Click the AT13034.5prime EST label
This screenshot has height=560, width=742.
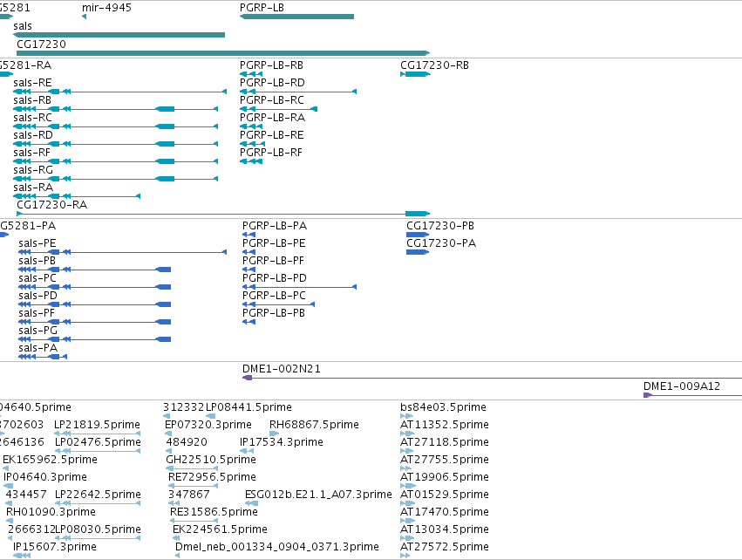coord(445,529)
